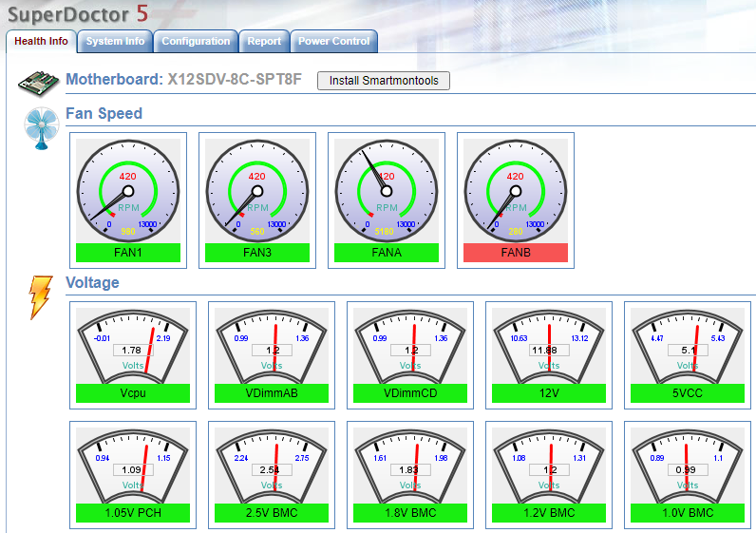Click the green FANA status label
Screen dimensions: 756x533
click(x=387, y=253)
